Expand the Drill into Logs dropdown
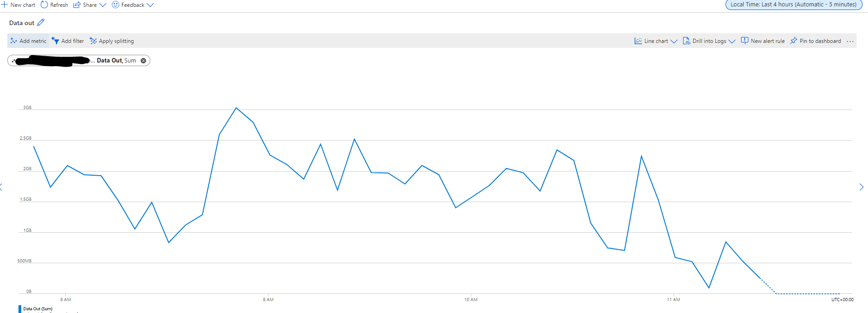The width and height of the screenshot is (868, 313). click(x=732, y=41)
